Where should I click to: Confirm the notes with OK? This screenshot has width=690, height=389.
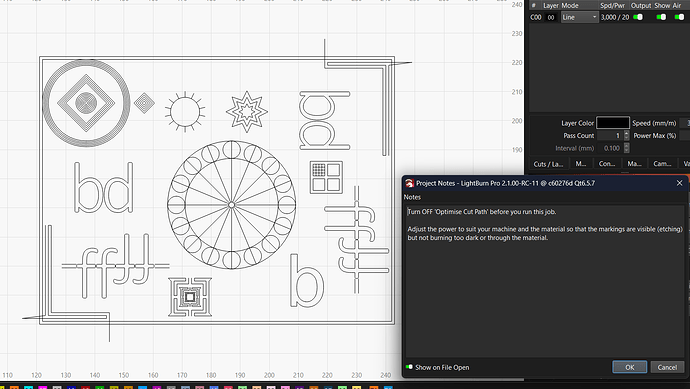(x=630, y=367)
